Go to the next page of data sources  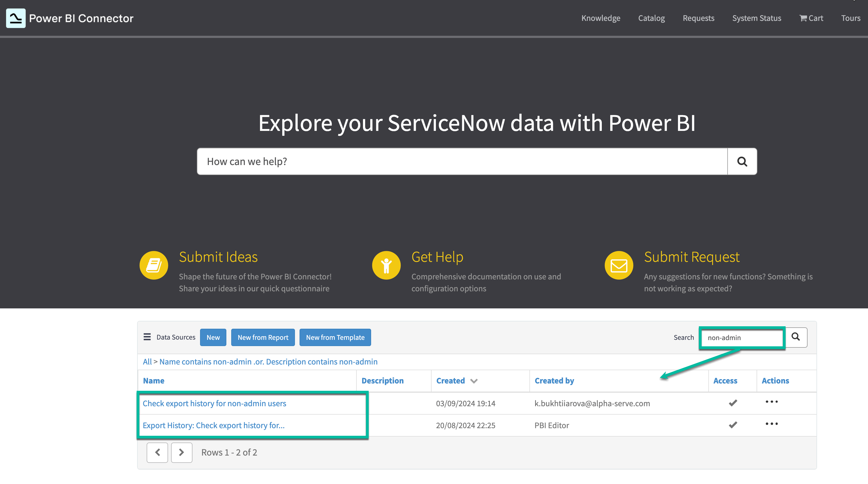point(182,452)
